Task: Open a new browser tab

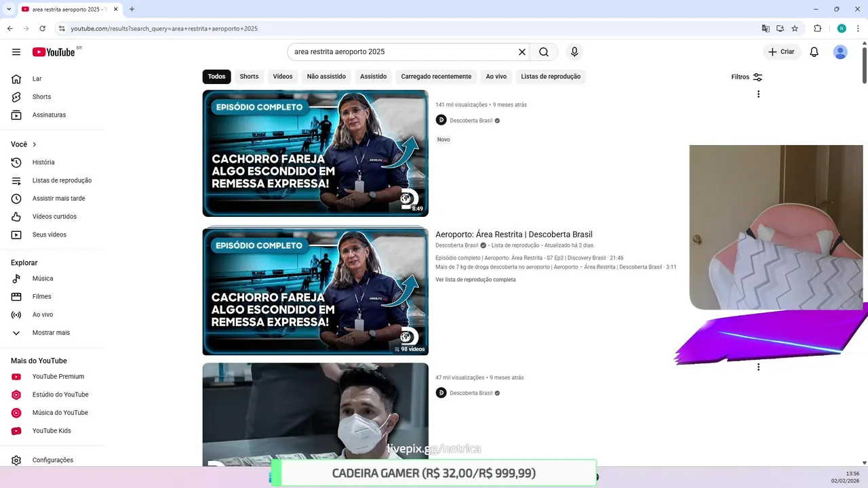Action: tap(132, 9)
